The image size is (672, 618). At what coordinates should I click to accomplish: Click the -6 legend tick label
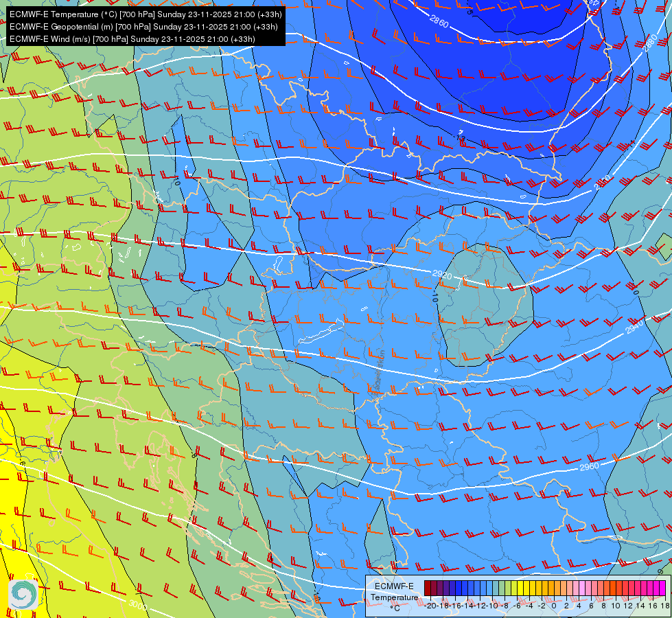(517, 606)
